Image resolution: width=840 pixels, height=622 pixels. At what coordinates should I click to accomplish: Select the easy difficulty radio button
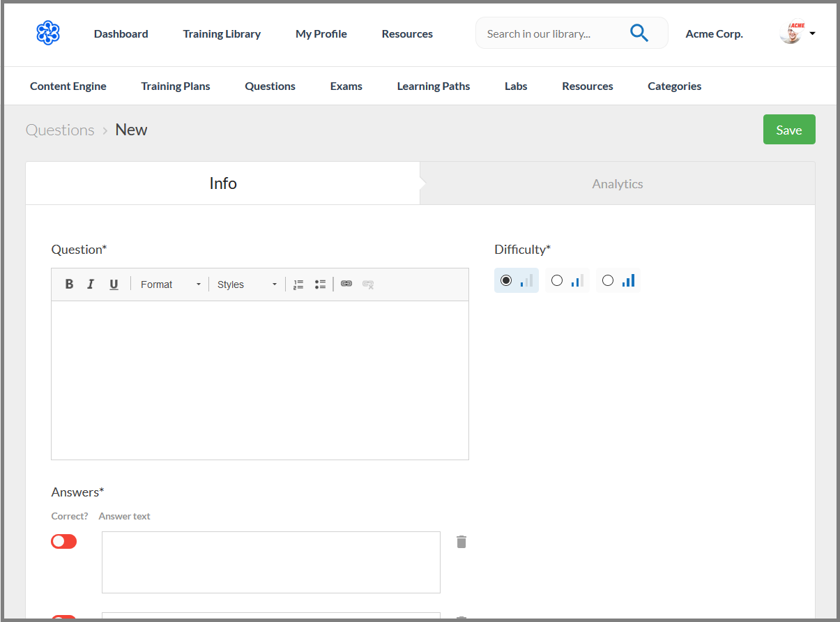506,280
